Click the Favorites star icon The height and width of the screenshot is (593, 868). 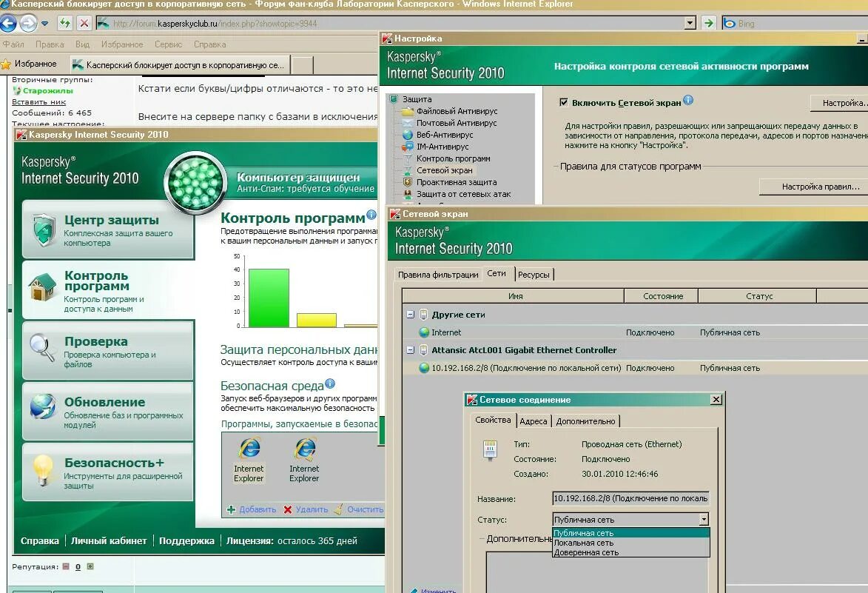coord(6,64)
